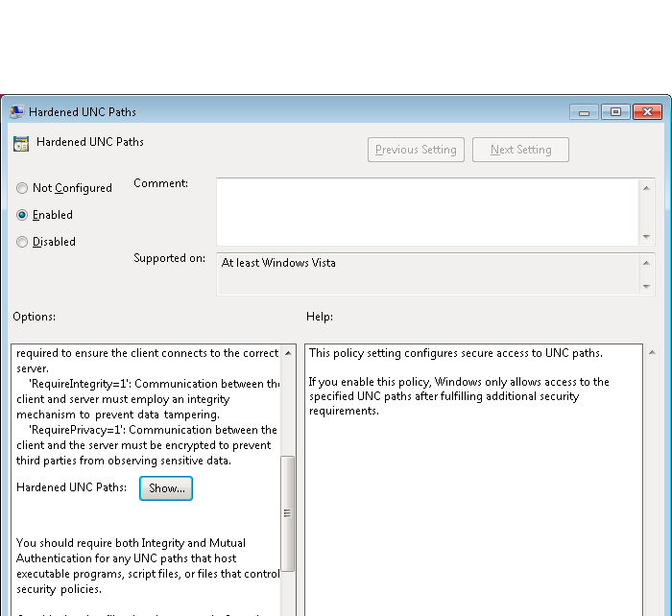Viewport: 672px width, 616px height.
Task: Click the 'This policy setting configures secure access' help text
Action: pos(456,353)
